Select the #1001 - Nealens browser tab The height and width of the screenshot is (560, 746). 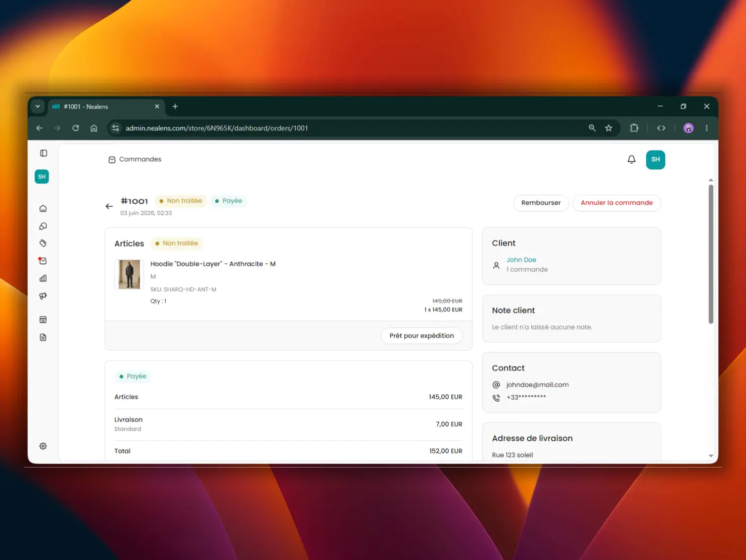pos(106,107)
